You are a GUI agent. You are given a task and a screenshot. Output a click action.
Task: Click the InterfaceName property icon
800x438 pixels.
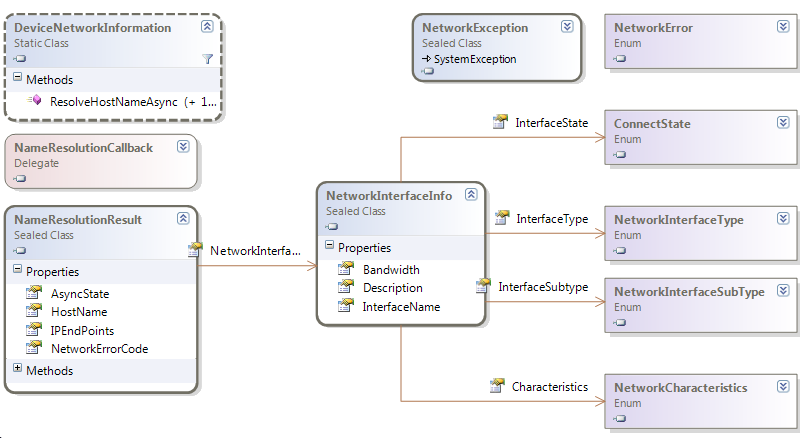(x=346, y=306)
